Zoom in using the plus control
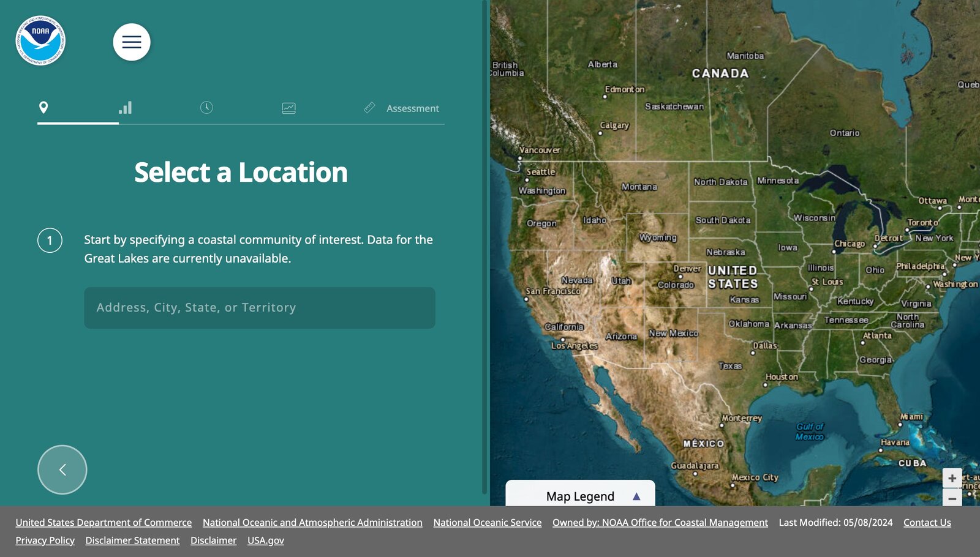Image resolution: width=980 pixels, height=557 pixels. tap(951, 478)
